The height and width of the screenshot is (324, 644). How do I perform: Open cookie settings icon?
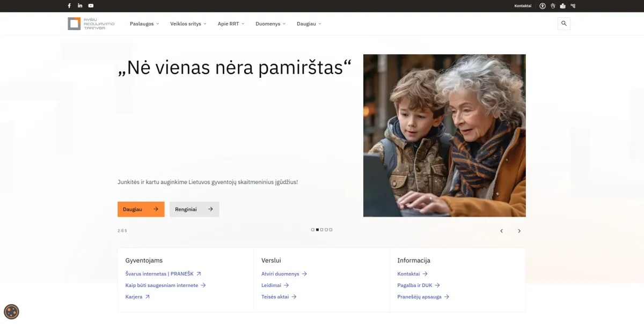(11, 312)
